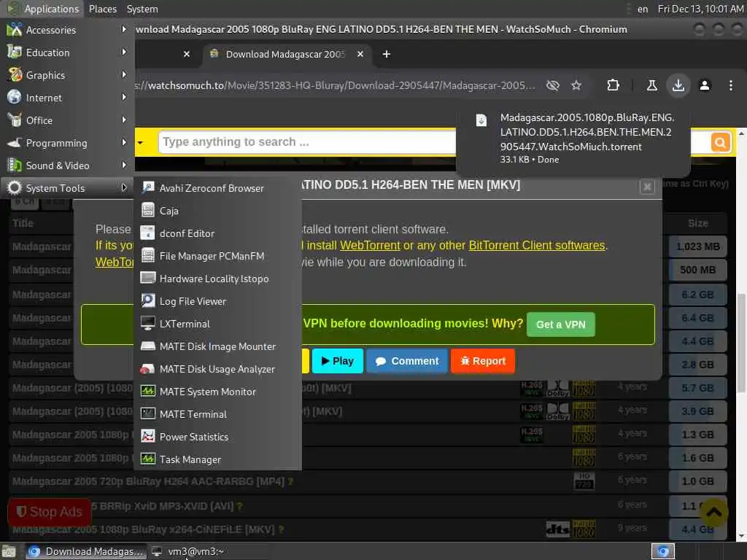Follow the WebTorrent link

pos(370,245)
